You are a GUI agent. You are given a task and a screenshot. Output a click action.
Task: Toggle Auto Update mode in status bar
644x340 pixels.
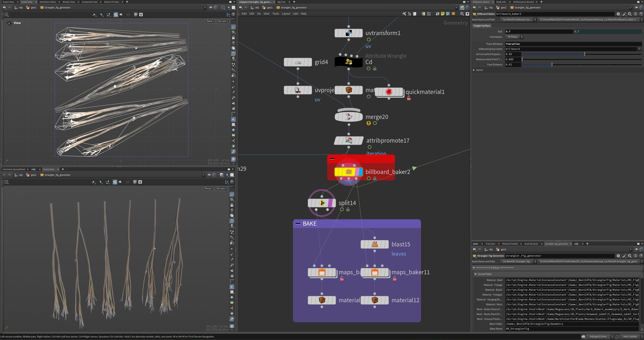(x=630, y=336)
